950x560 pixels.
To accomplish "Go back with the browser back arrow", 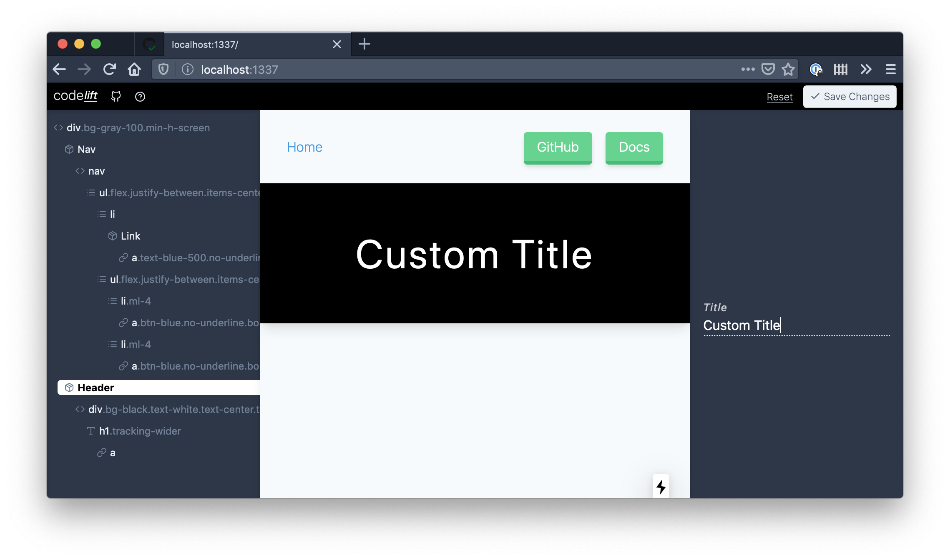I will (60, 69).
